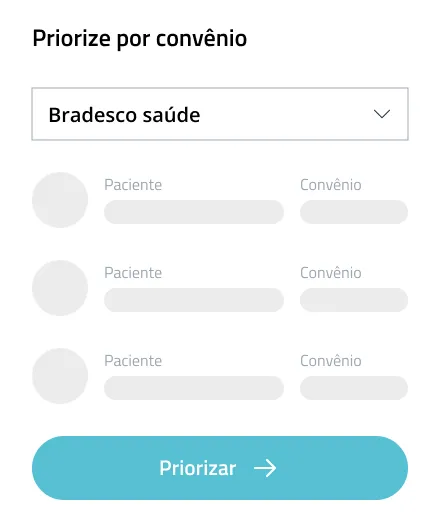Image resolution: width=440 pixels, height=520 pixels.
Task: Select the second patient avatar placeholder
Action: click(60, 288)
